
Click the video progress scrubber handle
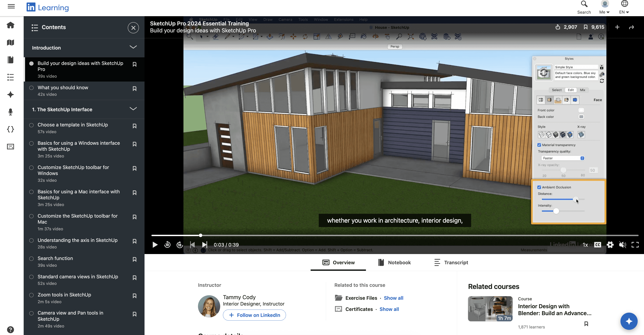[x=200, y=235]
